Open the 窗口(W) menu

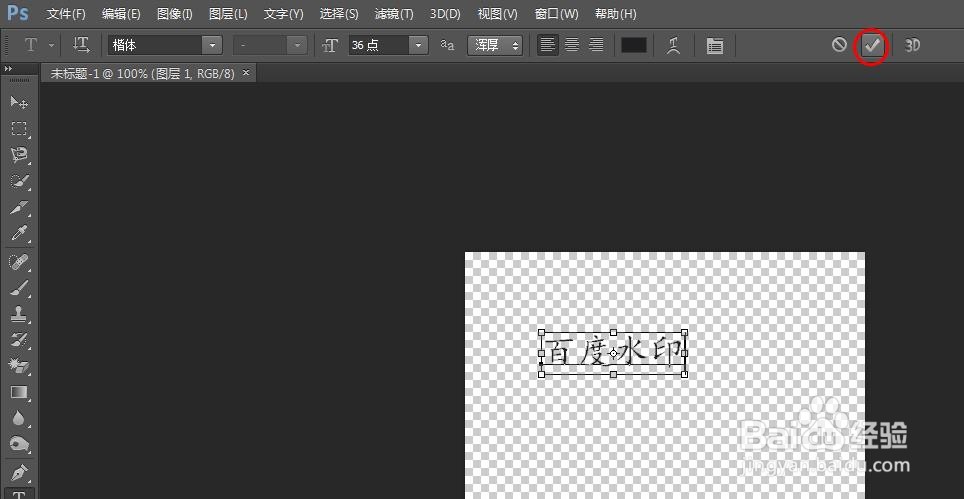[x=556, y=14]
